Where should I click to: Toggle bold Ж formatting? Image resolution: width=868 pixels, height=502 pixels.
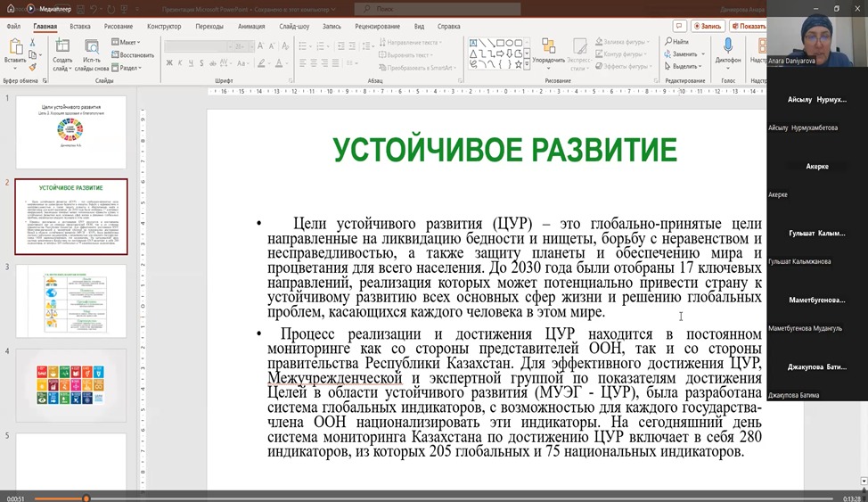(x=169, y=63)
